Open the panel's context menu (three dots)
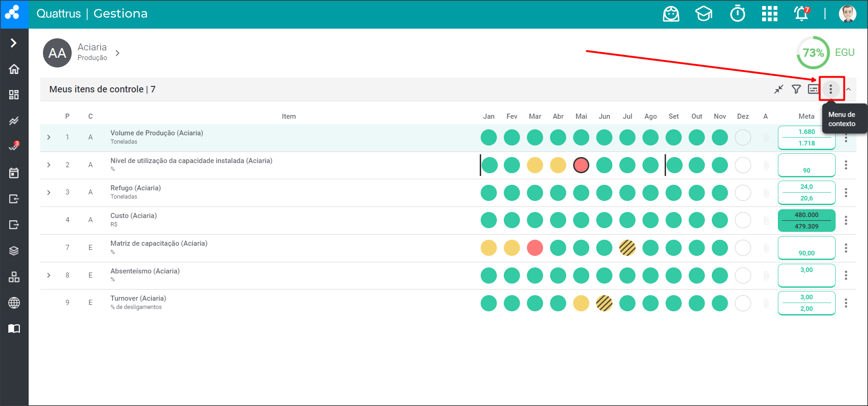This screenshot has height=406, width=868. pos(831,89)
